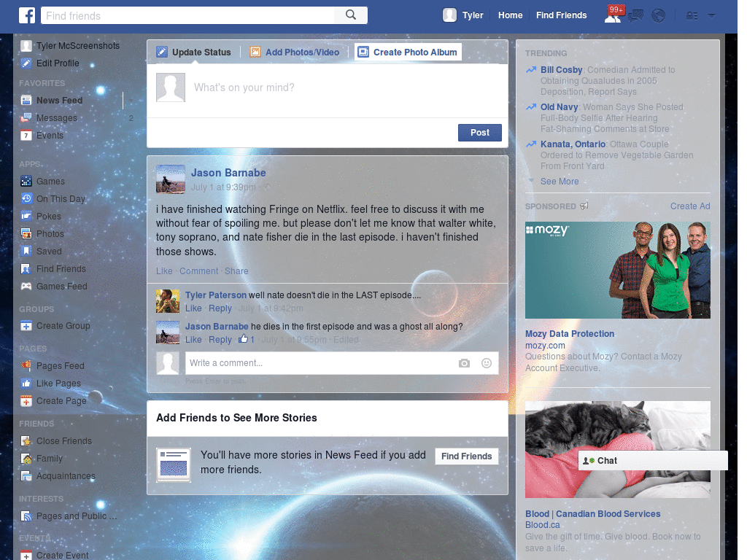Click the Mozy ad image
The width and height of the screenshot is (747, 560).
(617, 270)
